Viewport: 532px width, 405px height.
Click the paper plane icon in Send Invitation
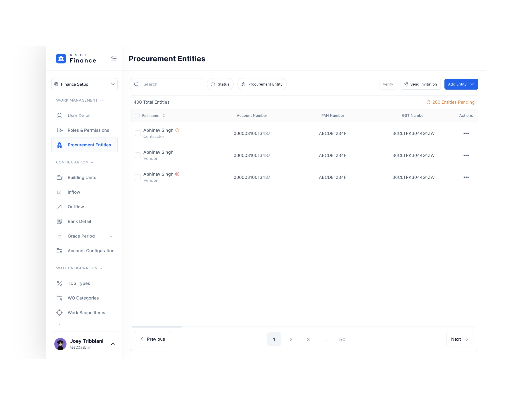click(406, 84)
